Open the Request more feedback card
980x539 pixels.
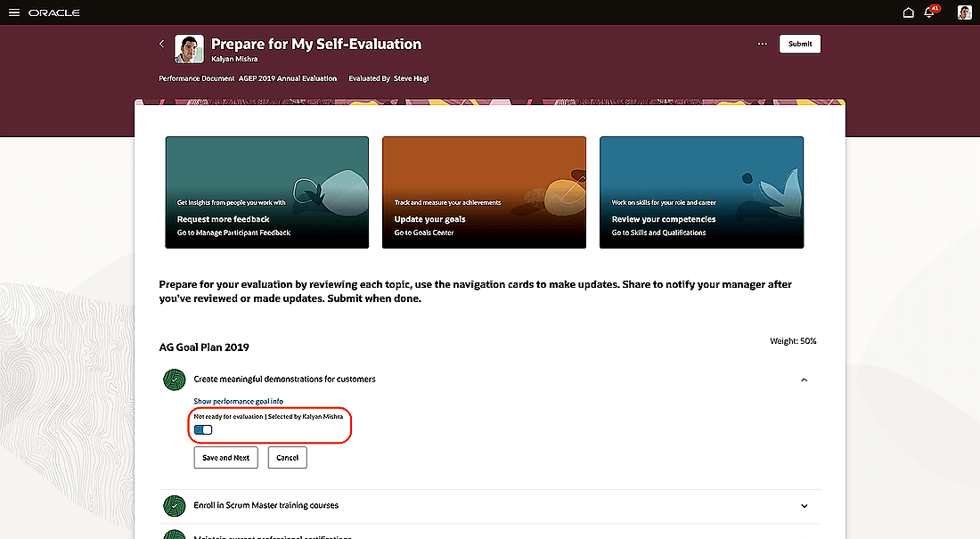click(x=267, y=192)
